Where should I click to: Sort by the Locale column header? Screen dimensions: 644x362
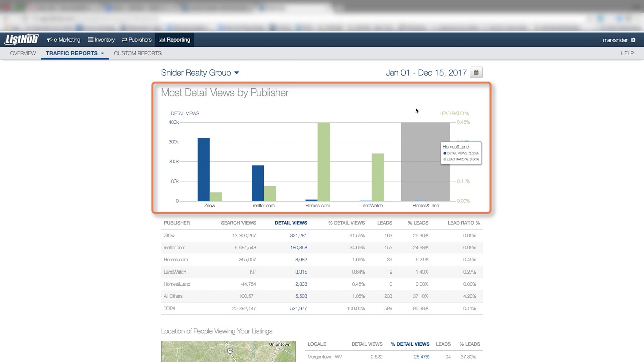(317, 344)
